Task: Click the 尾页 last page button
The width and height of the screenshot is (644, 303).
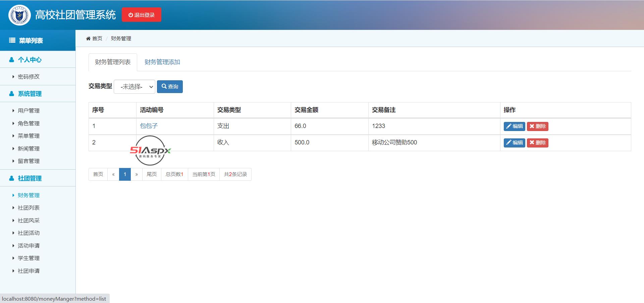Action: click(x=152, y=174)
